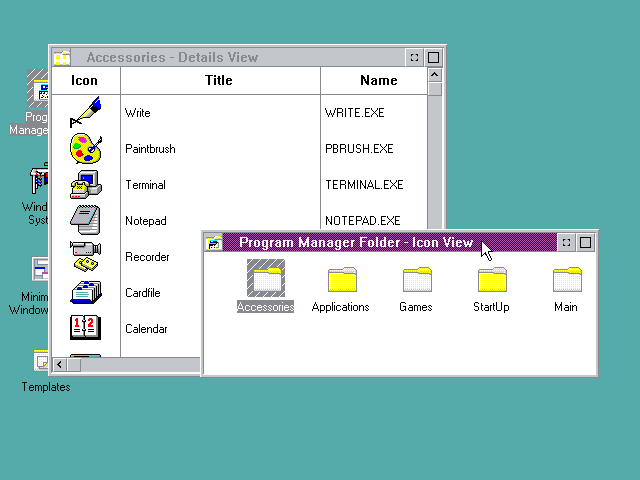Select the Calendar icon
Viewport: 640px width, 480px height.
click(85, 327)
